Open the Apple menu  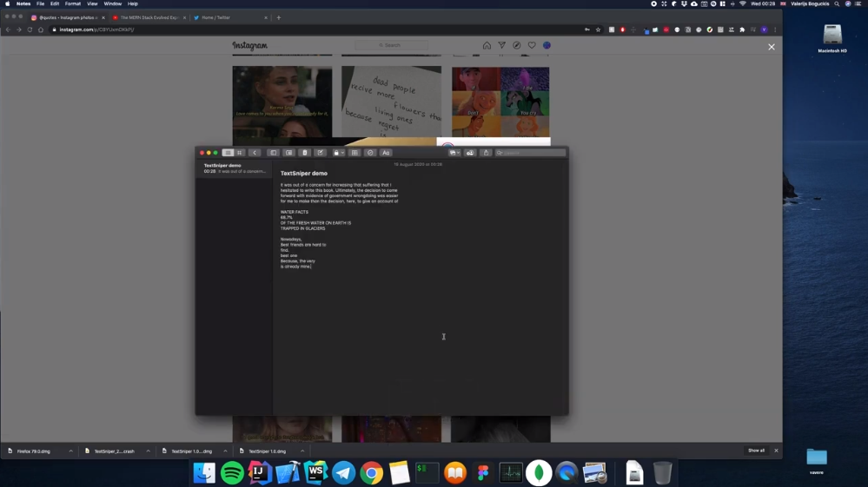pyautogui.click(x=7, y=3)
